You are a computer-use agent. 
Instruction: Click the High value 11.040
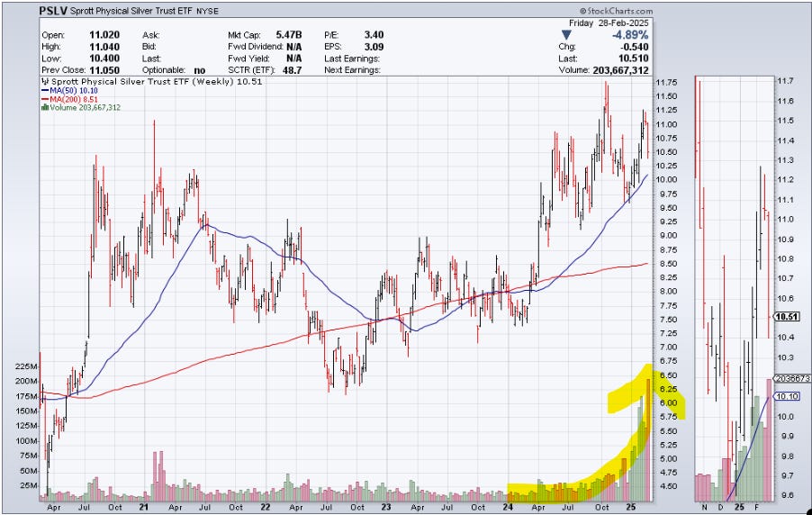coord(104,47)
